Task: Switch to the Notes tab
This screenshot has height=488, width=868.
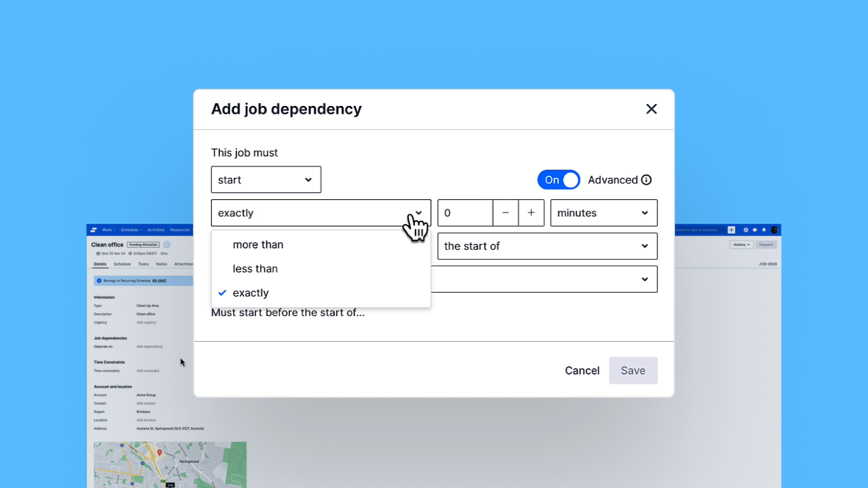Action: click(x=161, y=264)
